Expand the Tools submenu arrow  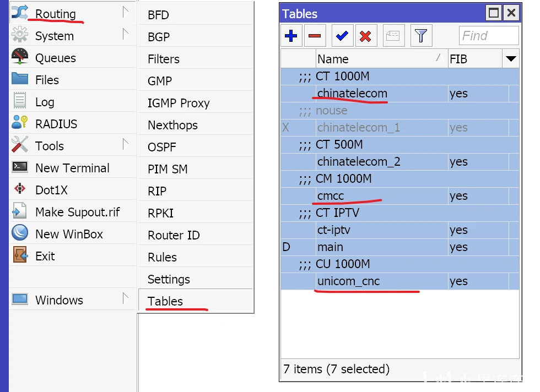pos(126,145)
